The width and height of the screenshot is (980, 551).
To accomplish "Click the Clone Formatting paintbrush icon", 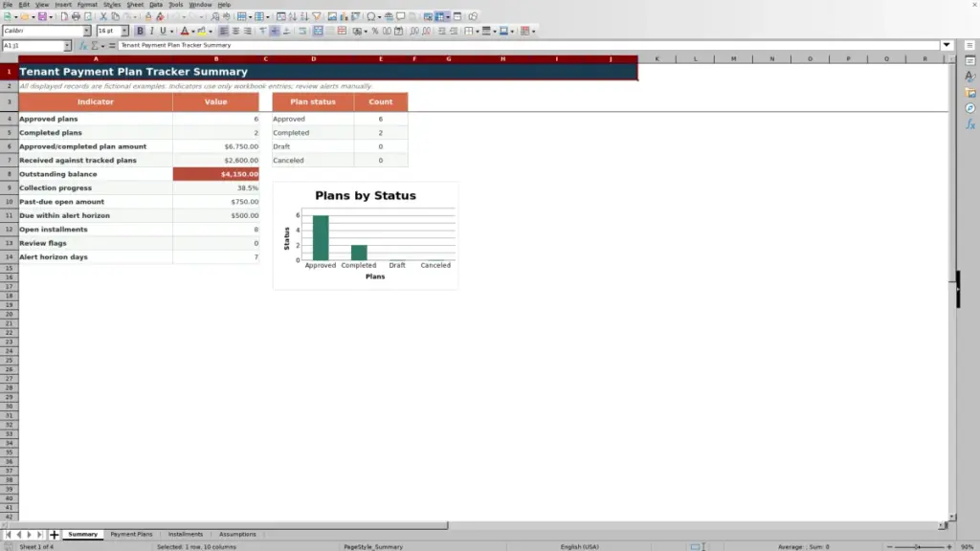I will [148, 16].
